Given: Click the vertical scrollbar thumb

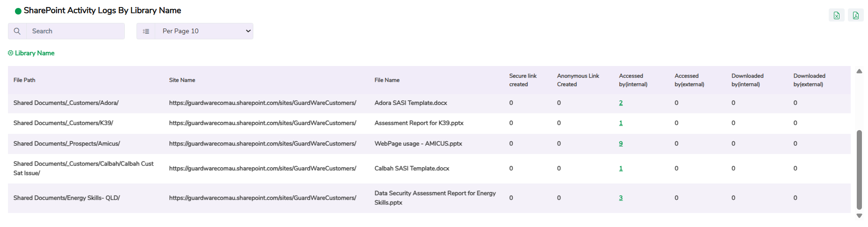Looking at the screenshot, I should coord(859,169).
